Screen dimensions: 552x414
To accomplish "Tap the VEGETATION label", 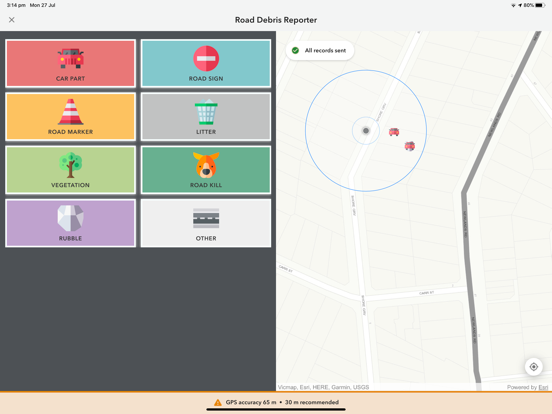I will coord(70,185).
